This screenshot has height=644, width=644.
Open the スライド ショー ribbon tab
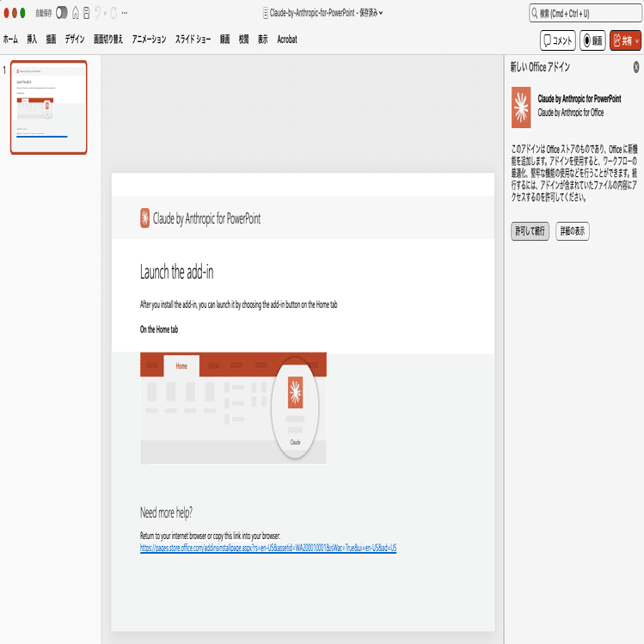point(193,40)
